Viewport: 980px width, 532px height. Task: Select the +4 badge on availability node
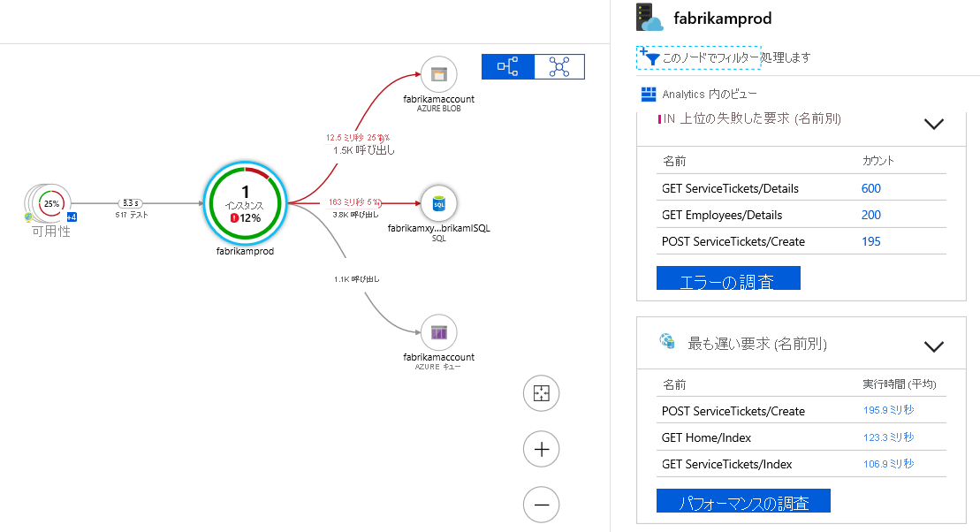[x=72, y=217]
